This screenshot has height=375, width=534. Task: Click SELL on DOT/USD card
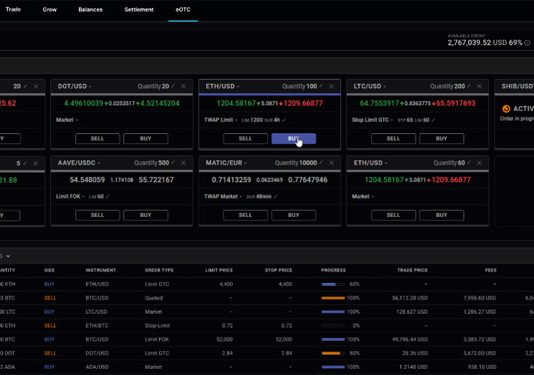[97, 139]
